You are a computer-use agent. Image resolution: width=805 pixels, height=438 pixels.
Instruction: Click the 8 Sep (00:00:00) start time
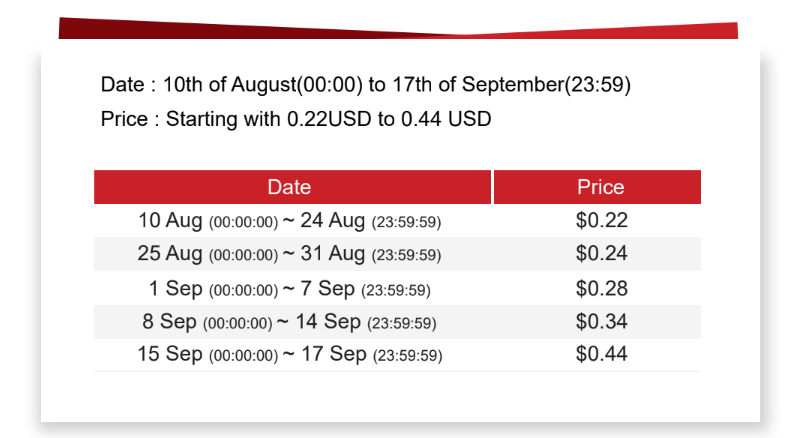click(x=207, y=322)
